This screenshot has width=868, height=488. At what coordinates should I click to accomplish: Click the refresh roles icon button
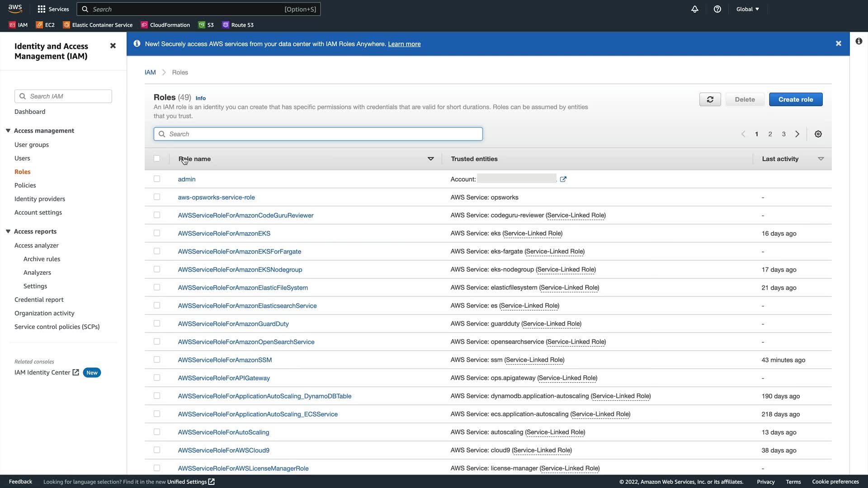click(x=710, y=99)
